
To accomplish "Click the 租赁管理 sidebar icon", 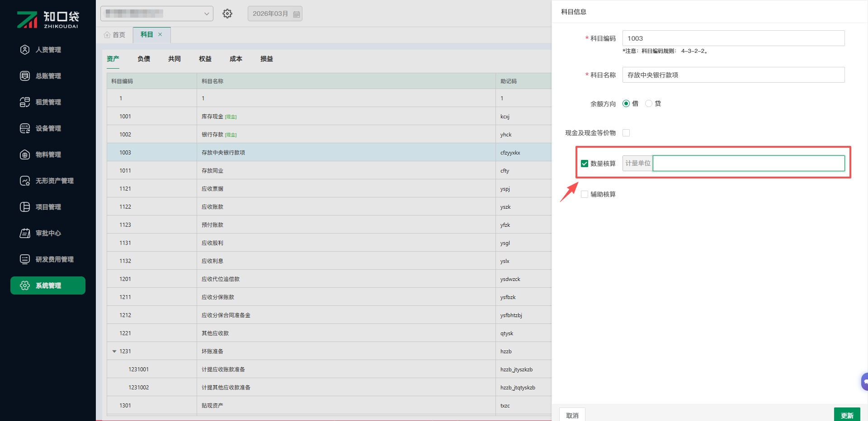I will 25,102.
